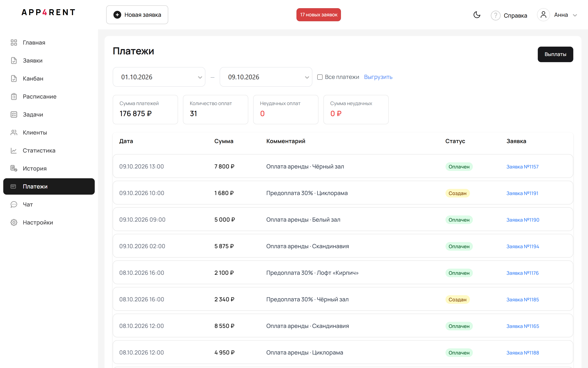Click the Главная grid icon in sidebar
Screen dimensions: 588x368
(14, 43)
